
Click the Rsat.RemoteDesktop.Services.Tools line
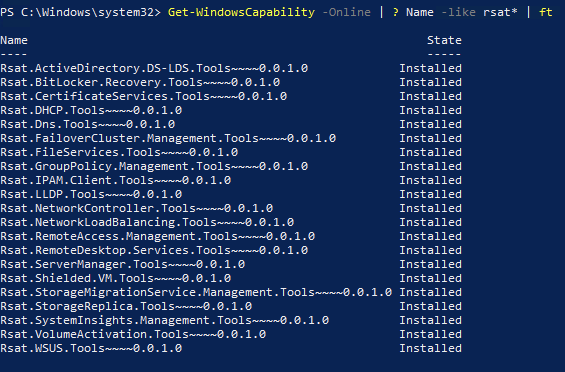click(x=154, y=250)
